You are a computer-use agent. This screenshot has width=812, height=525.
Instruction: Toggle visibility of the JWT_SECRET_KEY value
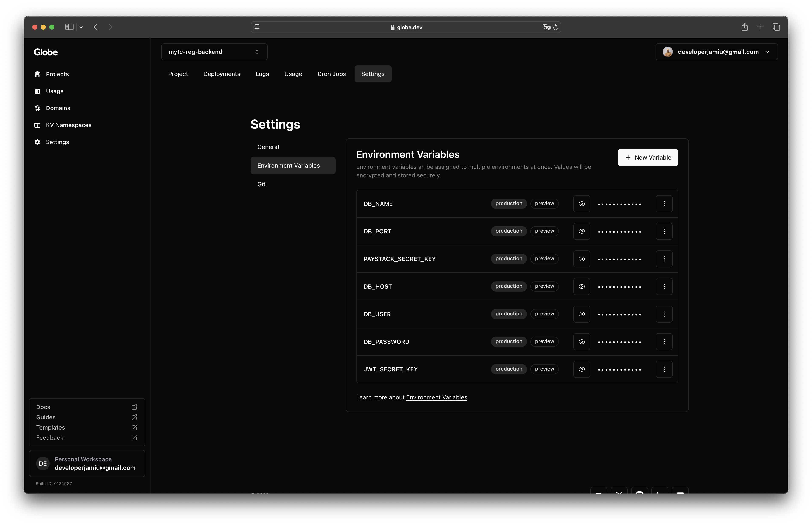[x=581, y=369]
